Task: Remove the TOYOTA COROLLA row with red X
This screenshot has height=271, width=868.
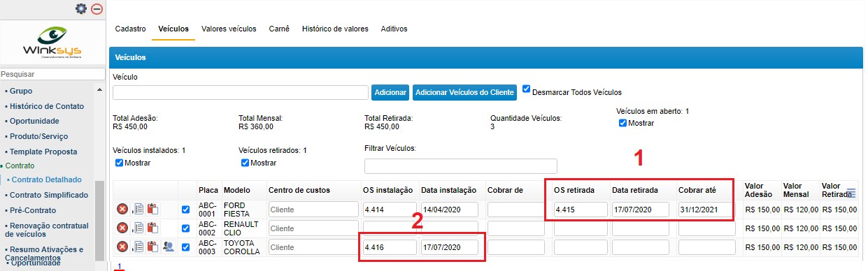Action: click(x=122, y=247)
